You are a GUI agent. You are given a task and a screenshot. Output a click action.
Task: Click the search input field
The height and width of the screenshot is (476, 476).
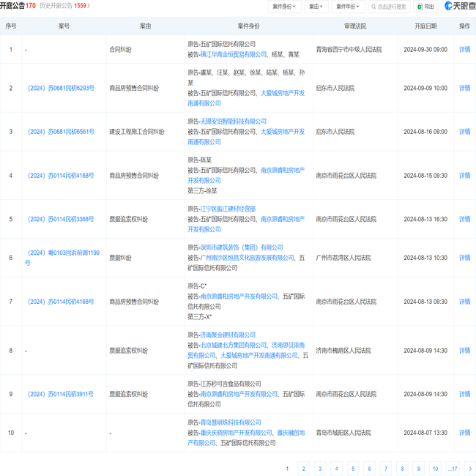pyautogui.click(x=389, y=7)
